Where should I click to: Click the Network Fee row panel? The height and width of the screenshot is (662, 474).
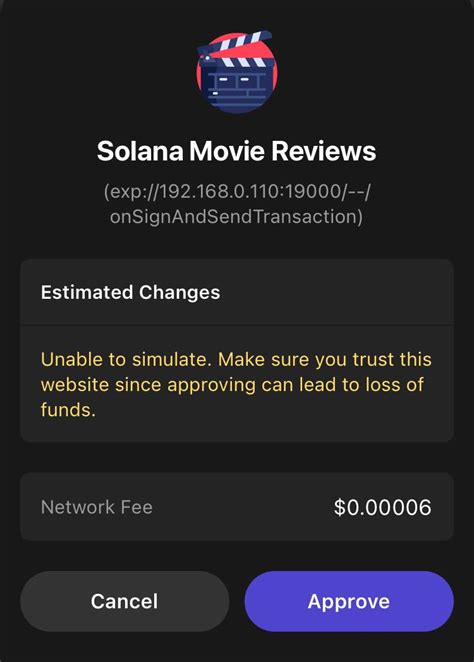point(237,506)
